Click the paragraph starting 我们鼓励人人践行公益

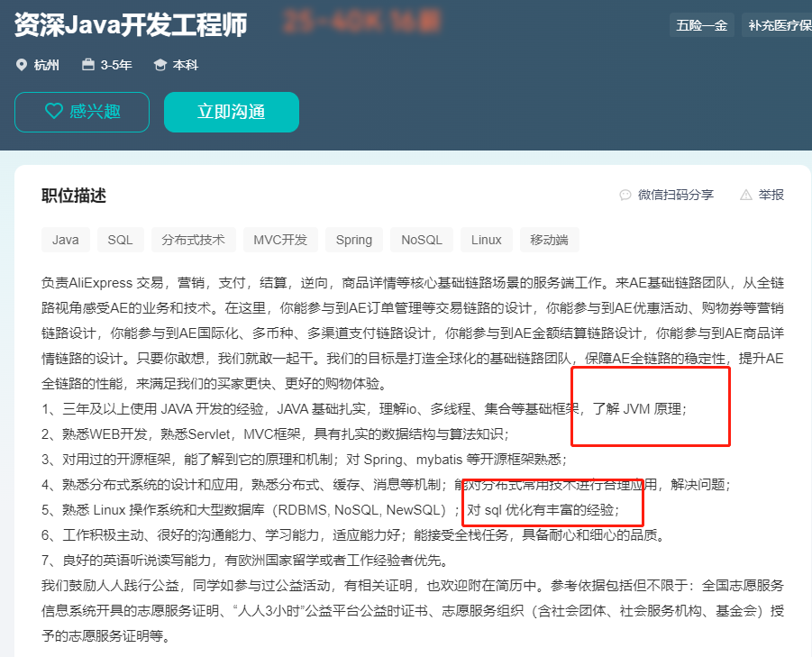point(413,611)
